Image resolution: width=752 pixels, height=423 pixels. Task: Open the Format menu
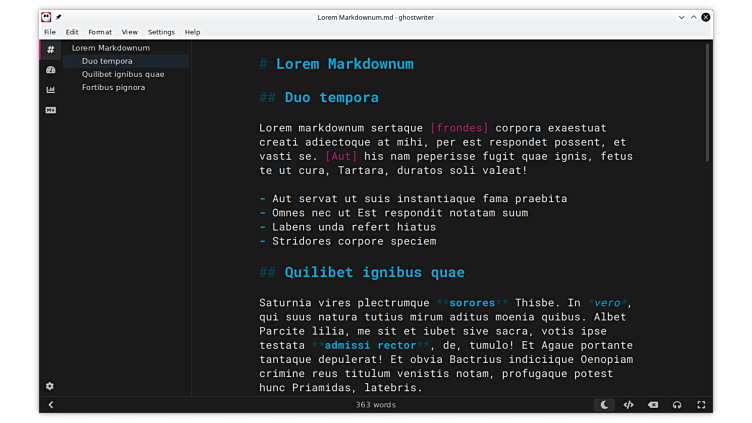(100, 32)
